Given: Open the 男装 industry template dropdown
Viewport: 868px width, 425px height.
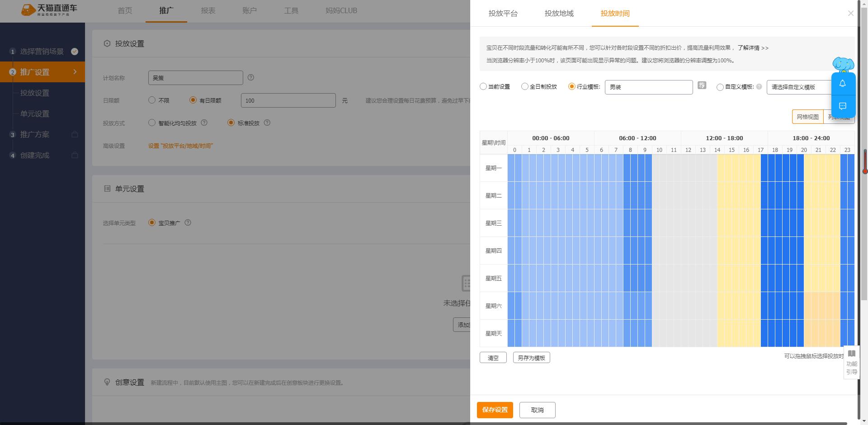Looking at the screenshot, I should (x=649, y=87).
